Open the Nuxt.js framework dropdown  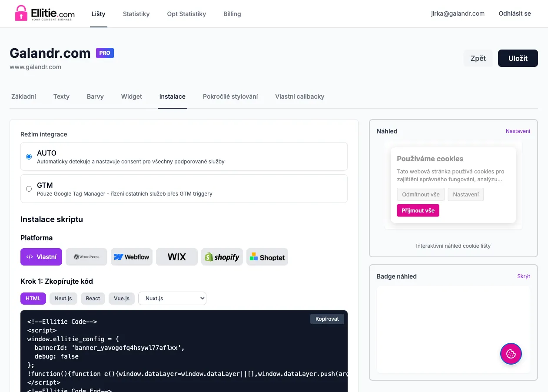tap(172, 298)
